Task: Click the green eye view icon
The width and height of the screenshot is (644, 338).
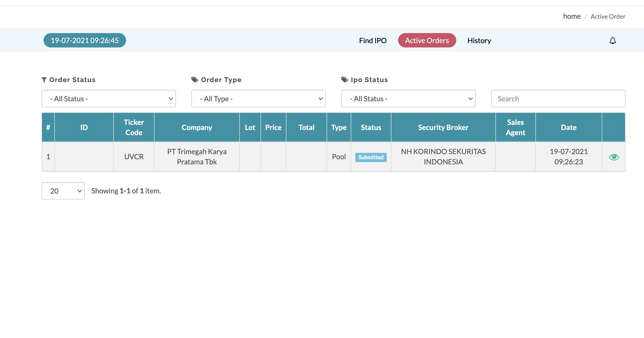Action: pos(614,157)
